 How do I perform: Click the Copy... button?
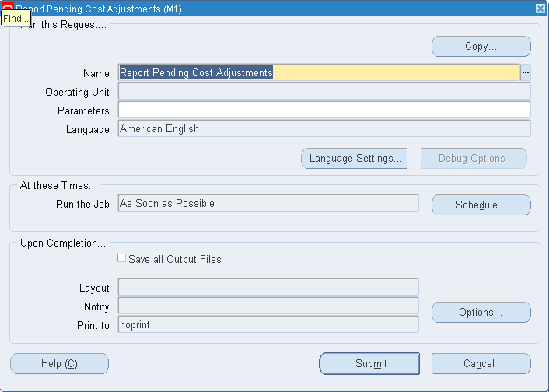tap(481, 46)
